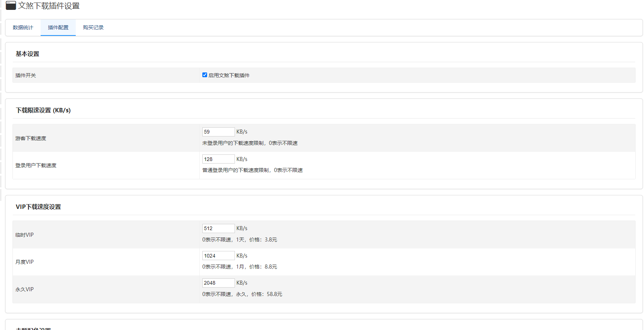
Task: Click the window icon beside the page title
Action: [x=11, y=5]
